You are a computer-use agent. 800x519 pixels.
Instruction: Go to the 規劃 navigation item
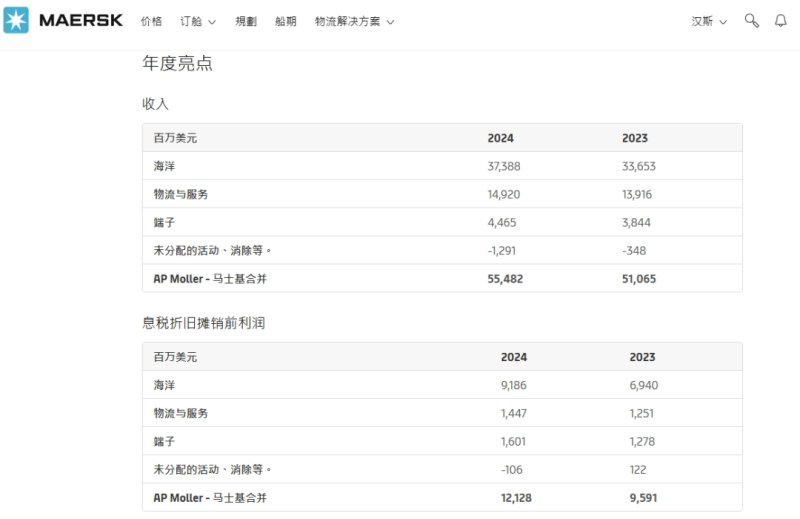click(x=246, y=21)
